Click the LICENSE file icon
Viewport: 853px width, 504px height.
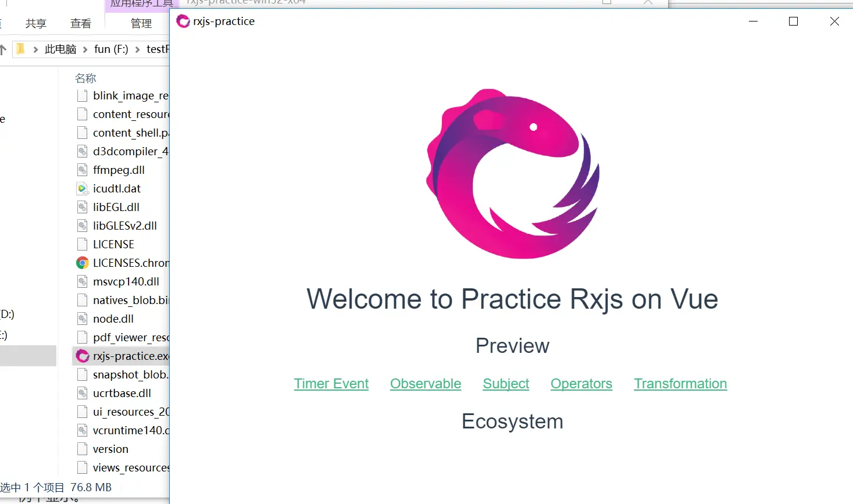pyautogui.click(x=83, y=244)
